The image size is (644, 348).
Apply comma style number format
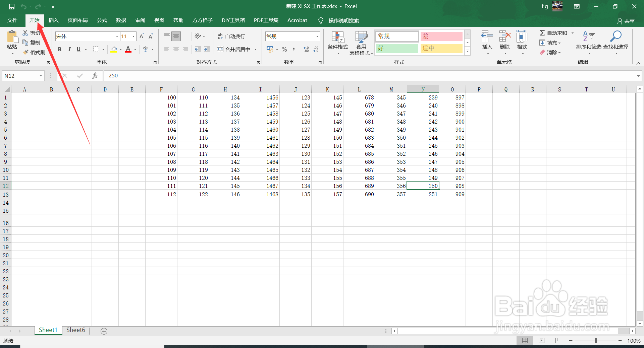point(293,49)
